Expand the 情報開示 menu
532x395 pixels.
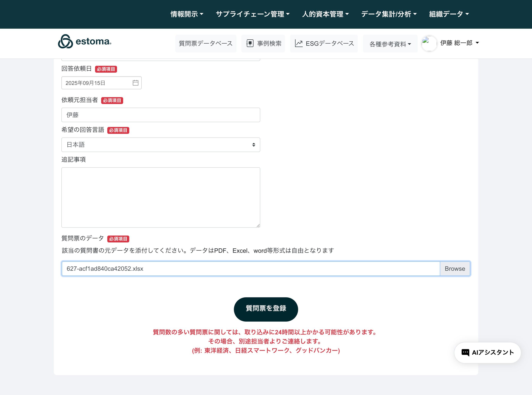pos(187,14)
